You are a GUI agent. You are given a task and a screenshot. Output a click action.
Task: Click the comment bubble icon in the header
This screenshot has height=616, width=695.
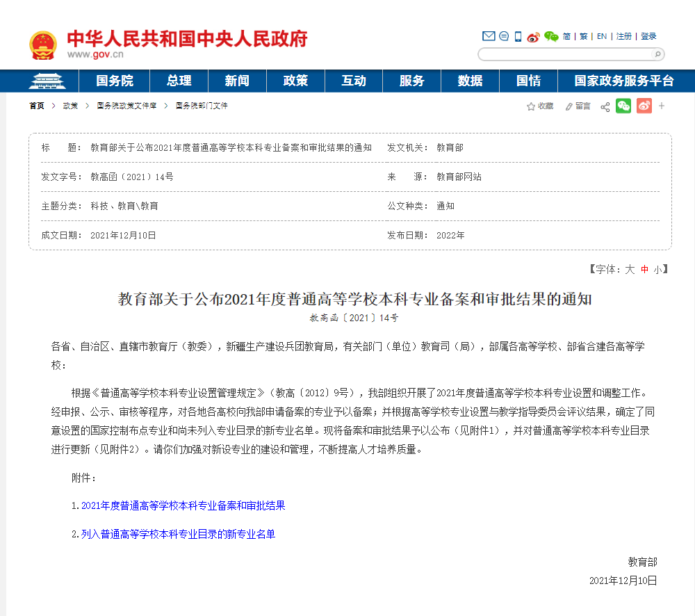pyautogui.click(x=502, y=36)
